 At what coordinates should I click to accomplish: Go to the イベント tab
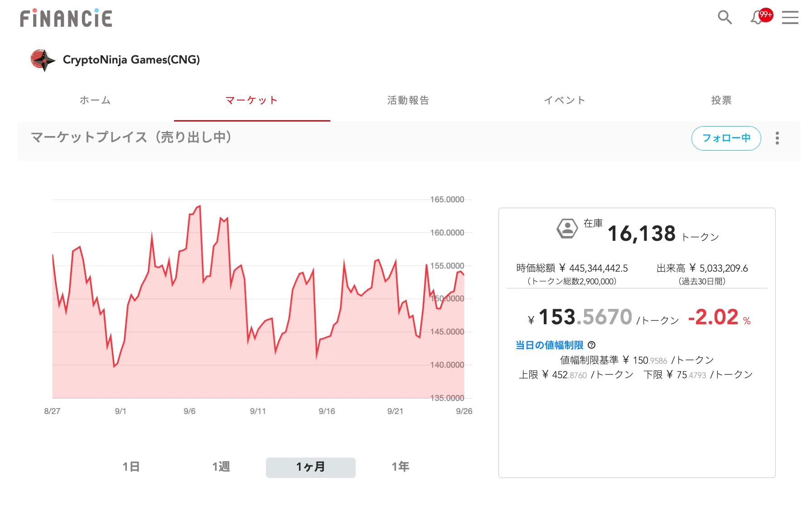click(565, 100)
